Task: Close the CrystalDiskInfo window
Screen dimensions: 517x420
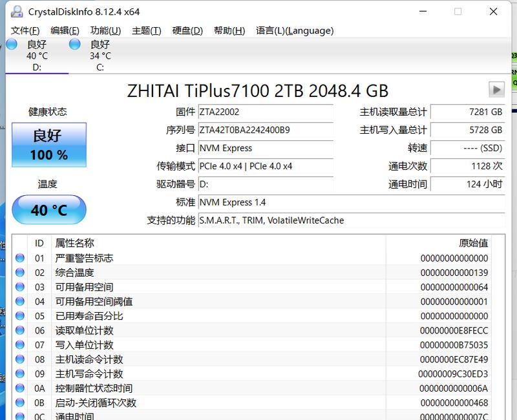Action: click(x=493, y=12)
